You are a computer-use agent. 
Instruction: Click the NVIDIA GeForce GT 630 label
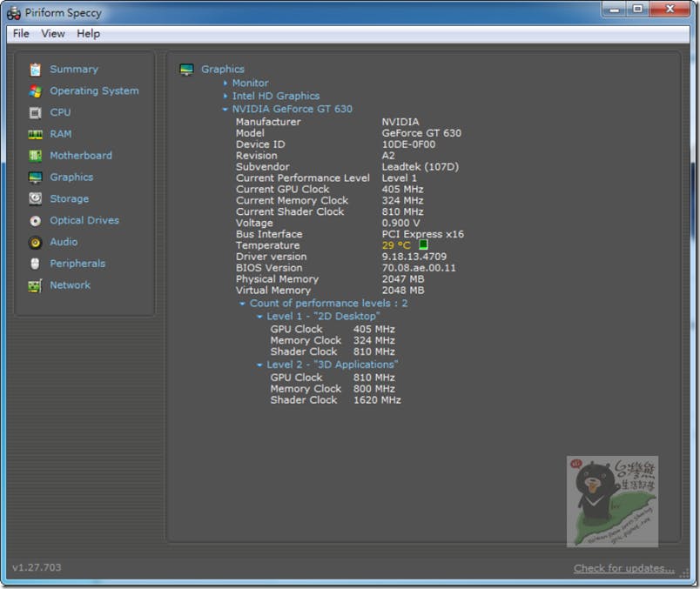(x=292, y=109)
